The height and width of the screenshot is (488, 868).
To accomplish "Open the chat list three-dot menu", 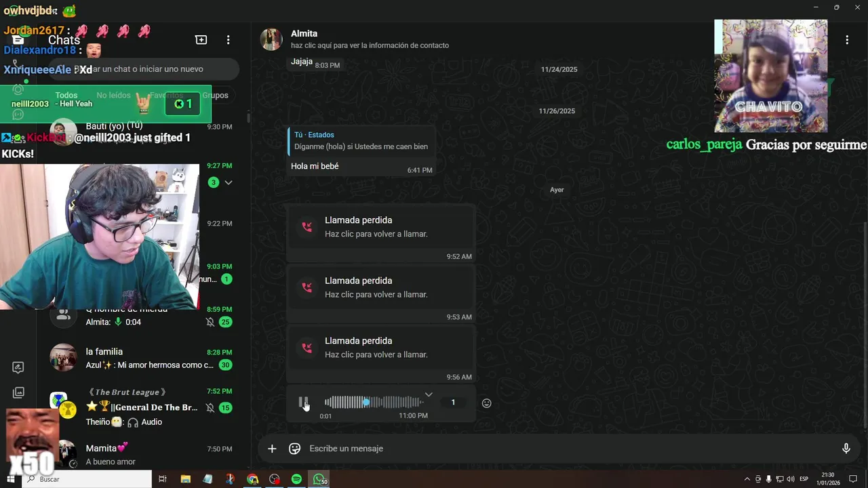I will tap(229, 40).
